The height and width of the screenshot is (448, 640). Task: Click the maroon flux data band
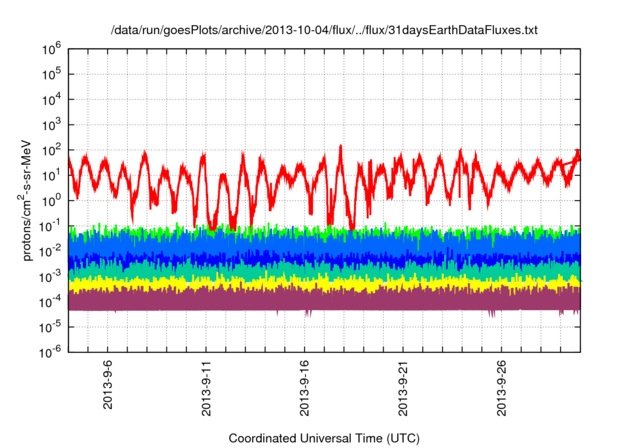pos(324,301)
